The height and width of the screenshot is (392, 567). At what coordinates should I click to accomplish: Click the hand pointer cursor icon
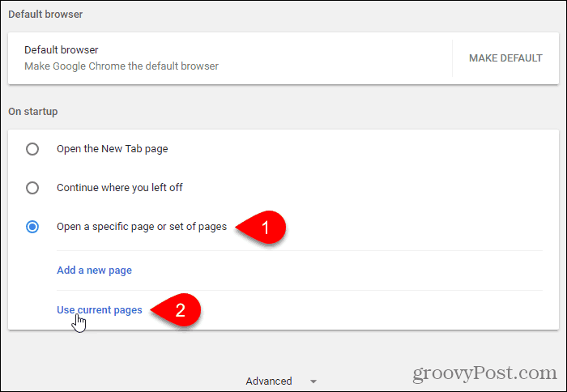coord(79,323)
